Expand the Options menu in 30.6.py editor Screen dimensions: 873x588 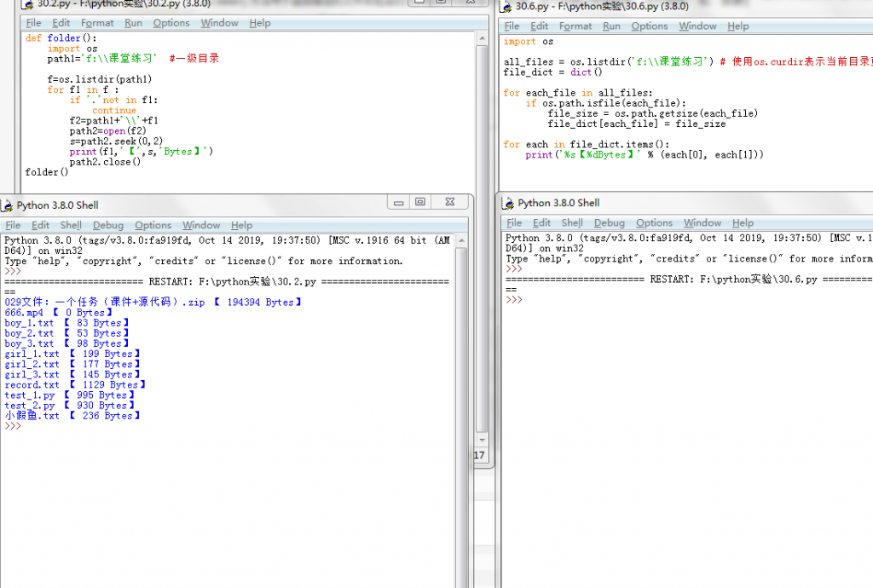click(x=649, y=26)
